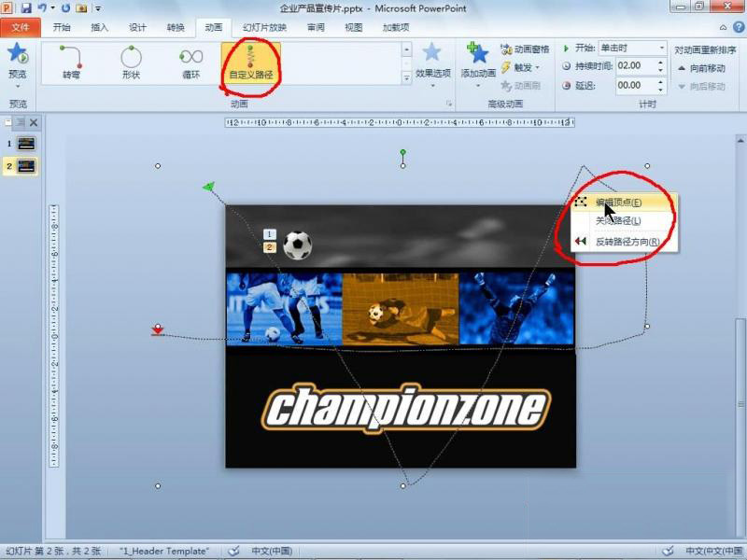Click the Undo arrow icon
Screen dimensions: 747x560
click(42, 8)
